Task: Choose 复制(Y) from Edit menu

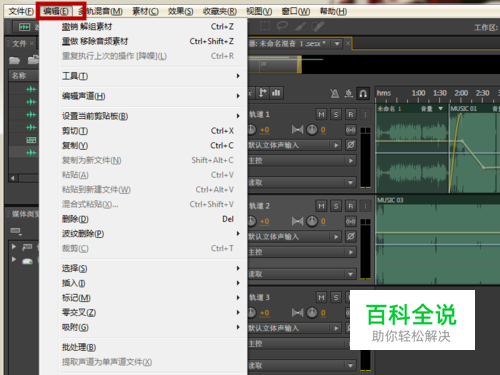Action: coord(153,146)
